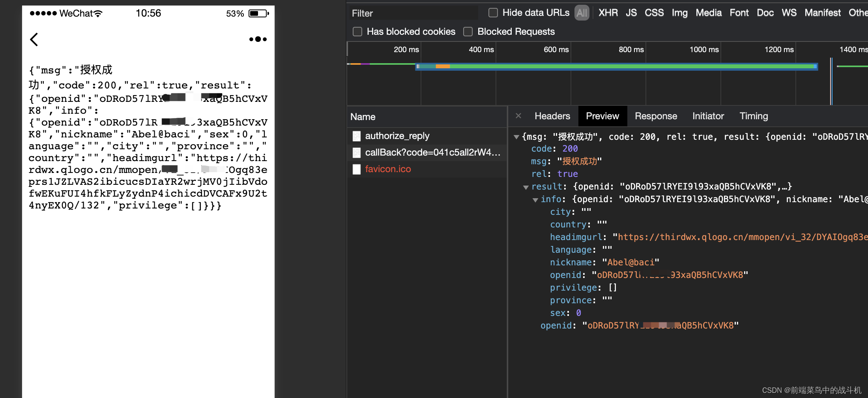Filter requests by Font
Viewport: 868px width, 398px height.
739,13
